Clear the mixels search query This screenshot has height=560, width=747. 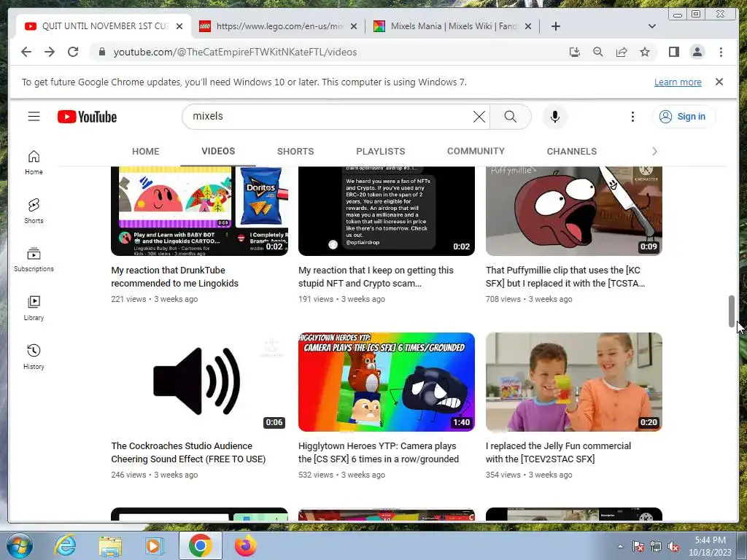coord(479,116)
